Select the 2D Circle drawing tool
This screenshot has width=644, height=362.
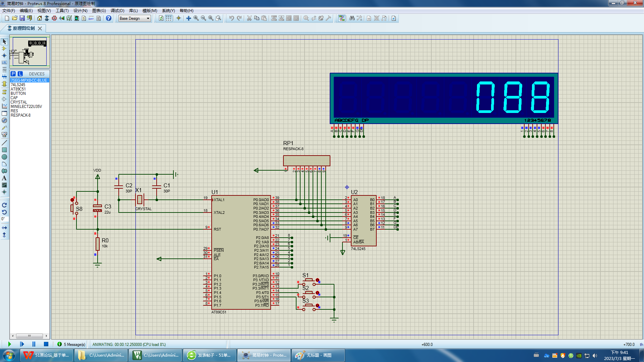(4, 157)
